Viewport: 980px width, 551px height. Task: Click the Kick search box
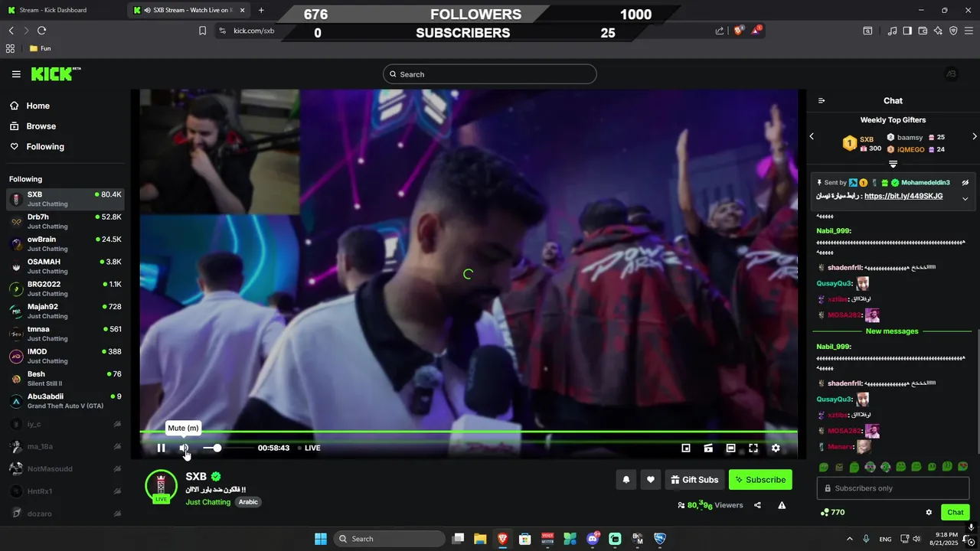490,74
